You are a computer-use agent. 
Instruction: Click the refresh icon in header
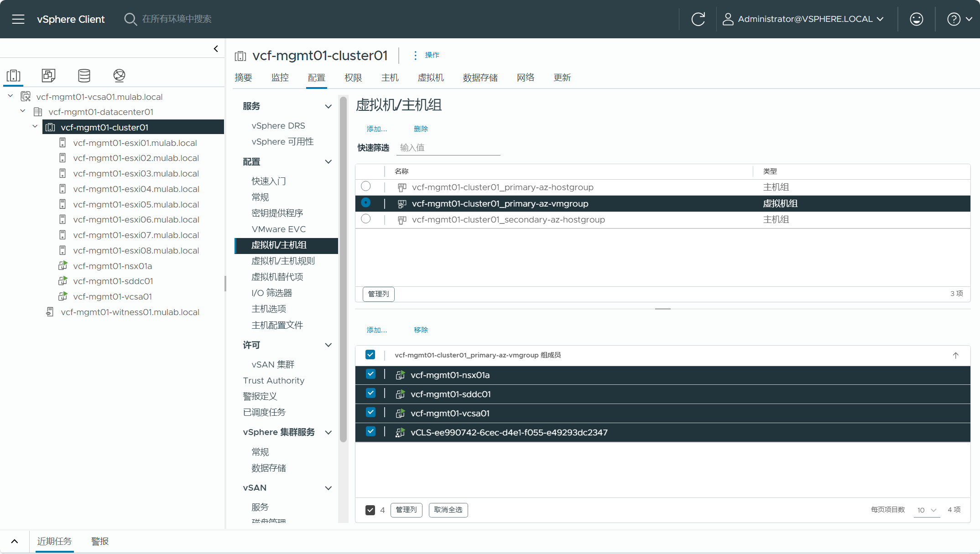[x=698, y=19]
